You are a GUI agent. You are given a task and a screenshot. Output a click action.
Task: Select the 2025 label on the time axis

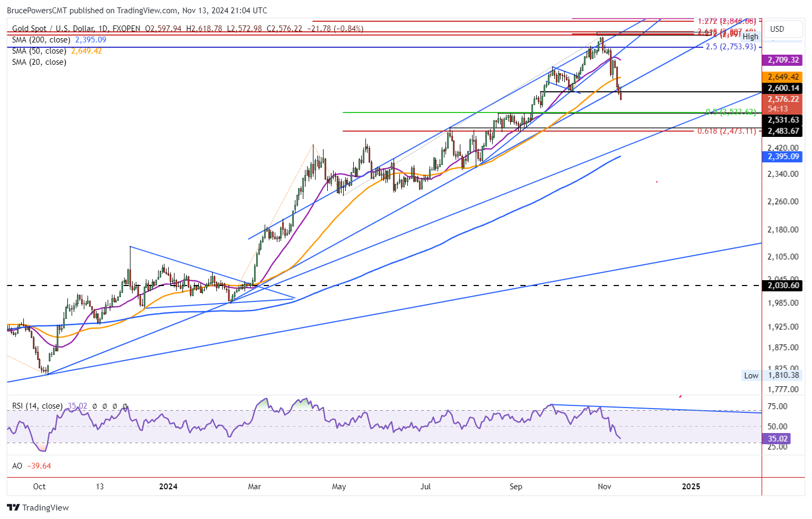coord(690,486)
